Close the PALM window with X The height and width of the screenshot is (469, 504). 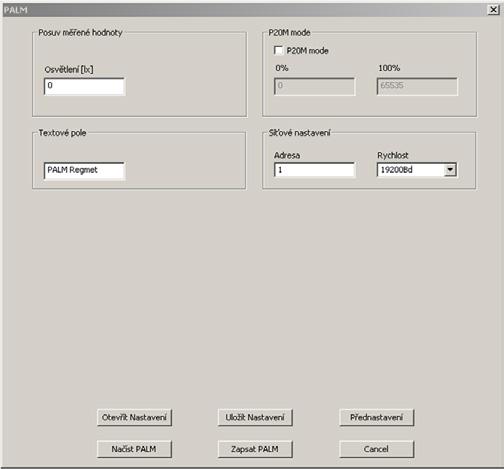(493, 10)
